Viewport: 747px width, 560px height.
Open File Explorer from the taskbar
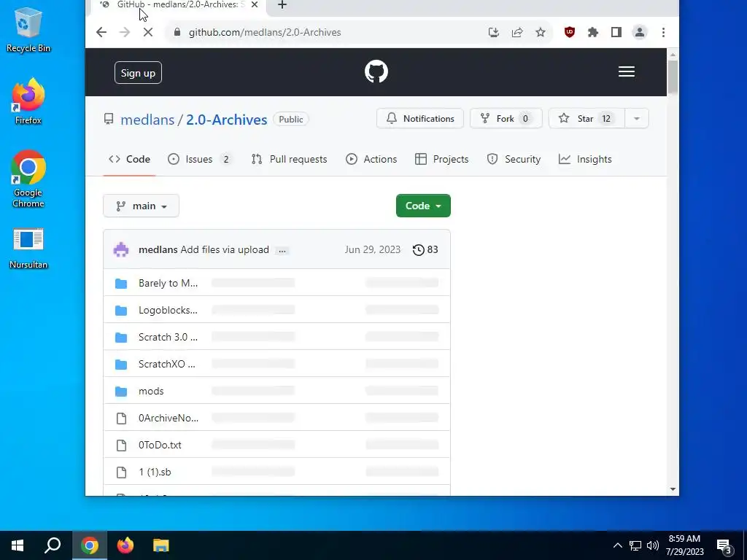pos(161,545)
